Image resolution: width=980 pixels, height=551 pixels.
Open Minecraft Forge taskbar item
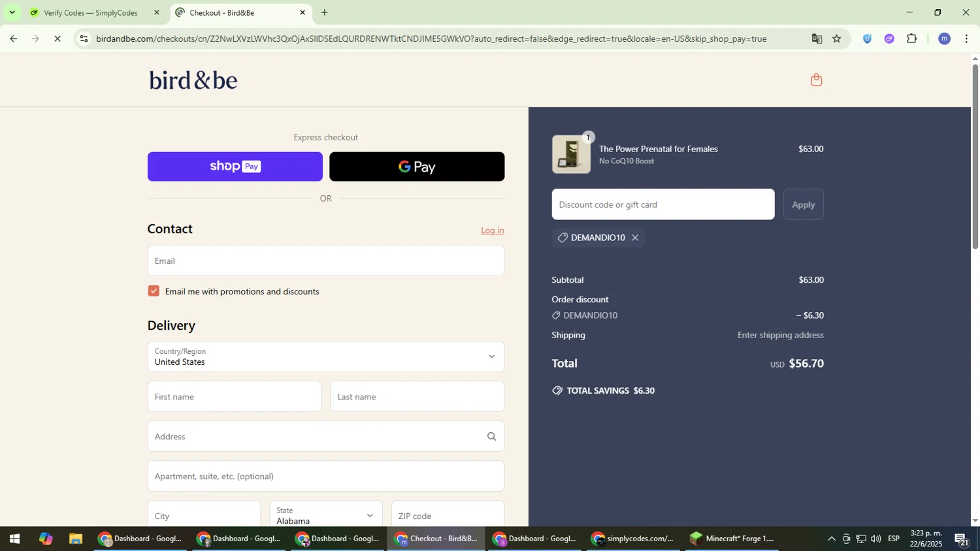pos(732,539)
